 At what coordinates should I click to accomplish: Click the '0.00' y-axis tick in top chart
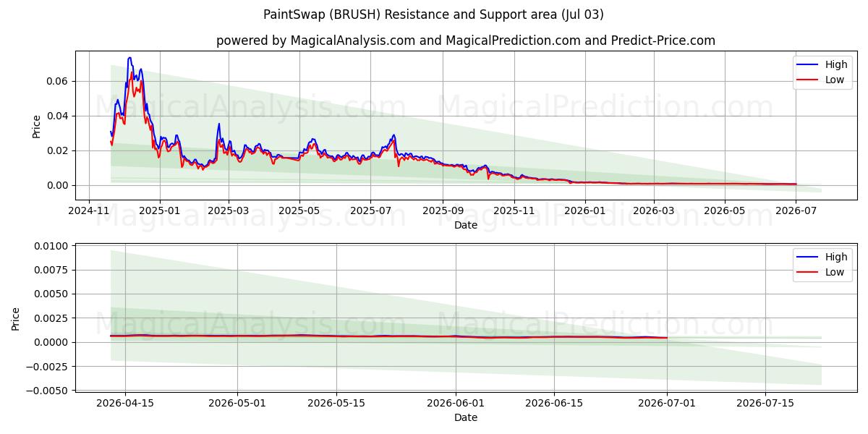58,185
